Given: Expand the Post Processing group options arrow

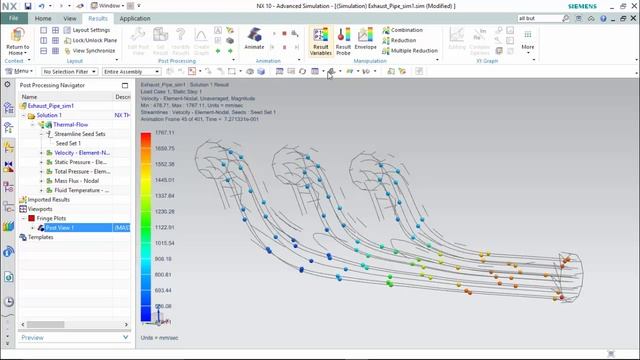Looking at the screenshot, I should [233, 60].
